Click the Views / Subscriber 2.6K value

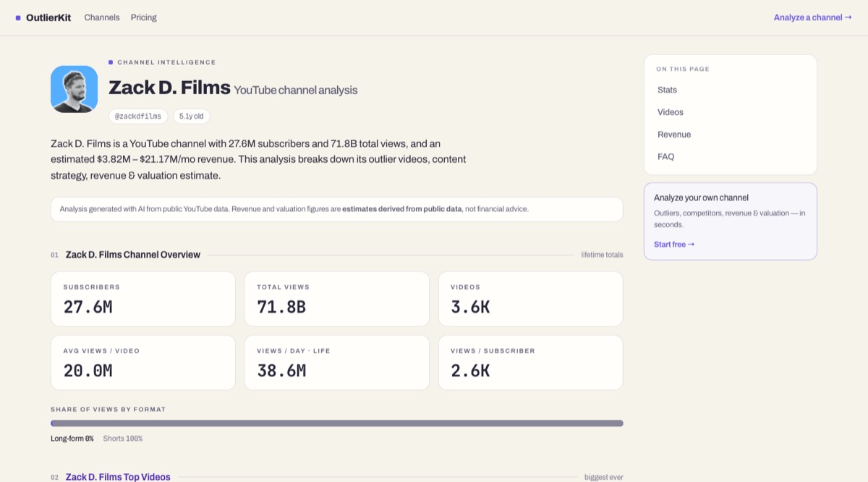pyautogui.click(x=470, y=371)
